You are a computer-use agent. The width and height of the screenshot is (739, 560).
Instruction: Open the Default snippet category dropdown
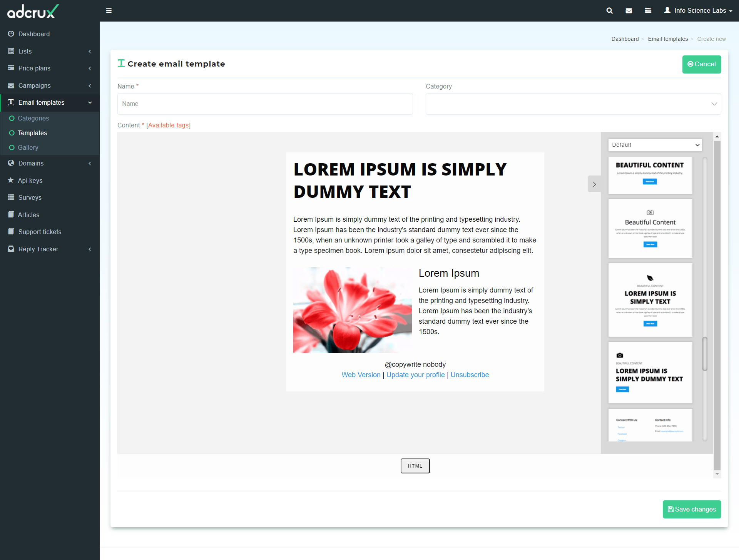(655, 145)
